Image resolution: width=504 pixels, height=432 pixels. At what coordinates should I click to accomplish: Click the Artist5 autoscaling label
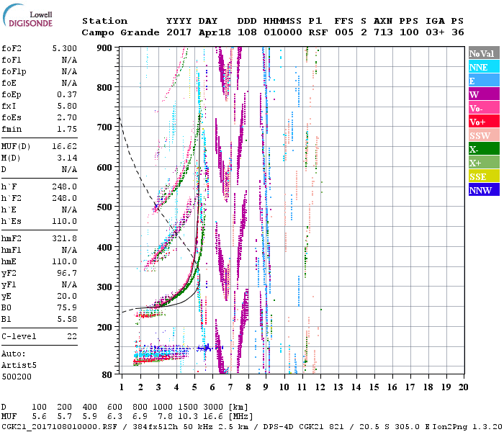pos(19,366)
